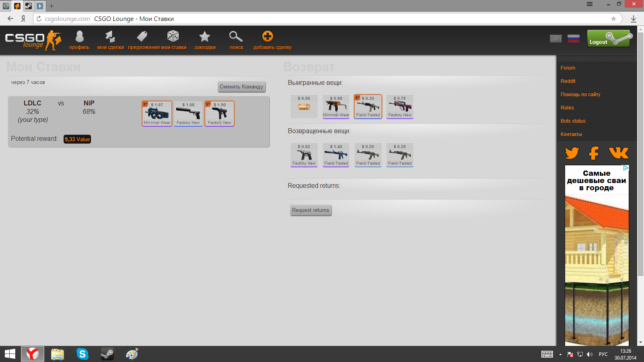Go back with browser back arrow
644x362 pixels.
tap(10, 19)
